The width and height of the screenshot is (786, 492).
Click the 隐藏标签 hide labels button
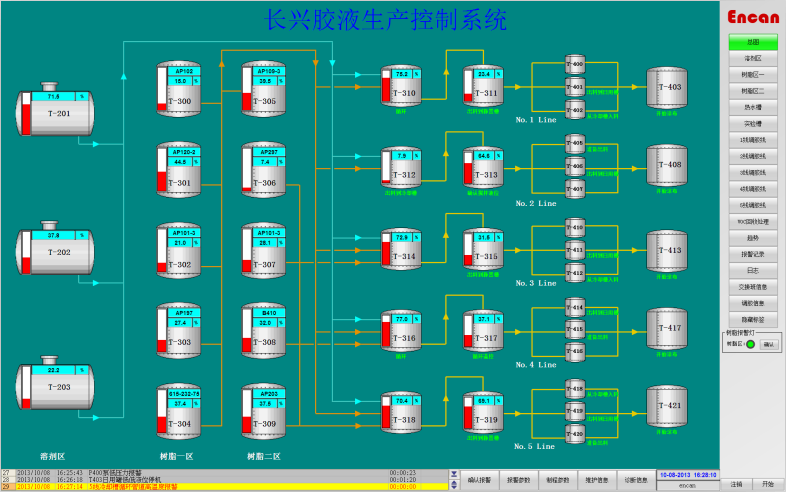coord(753,319)
